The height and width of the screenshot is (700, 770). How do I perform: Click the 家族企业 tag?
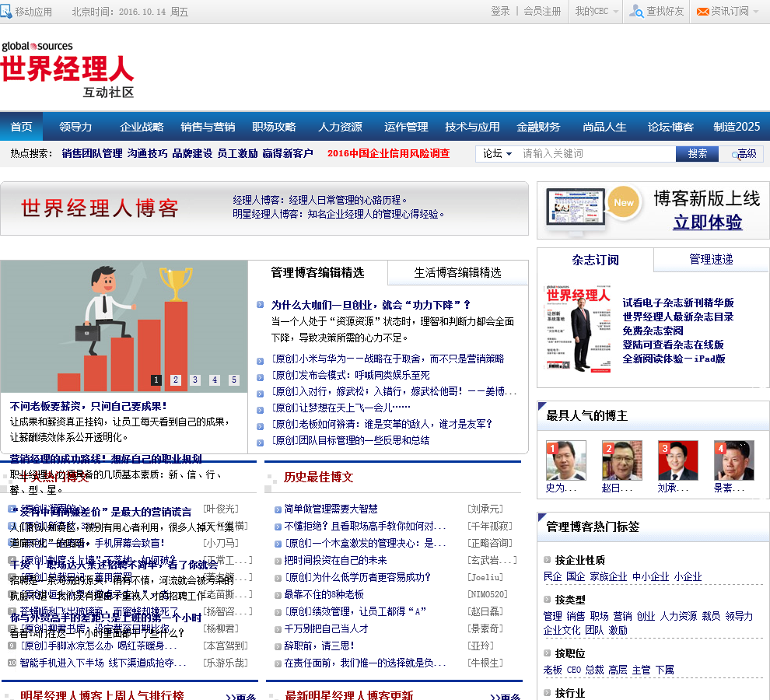[608, 576]
